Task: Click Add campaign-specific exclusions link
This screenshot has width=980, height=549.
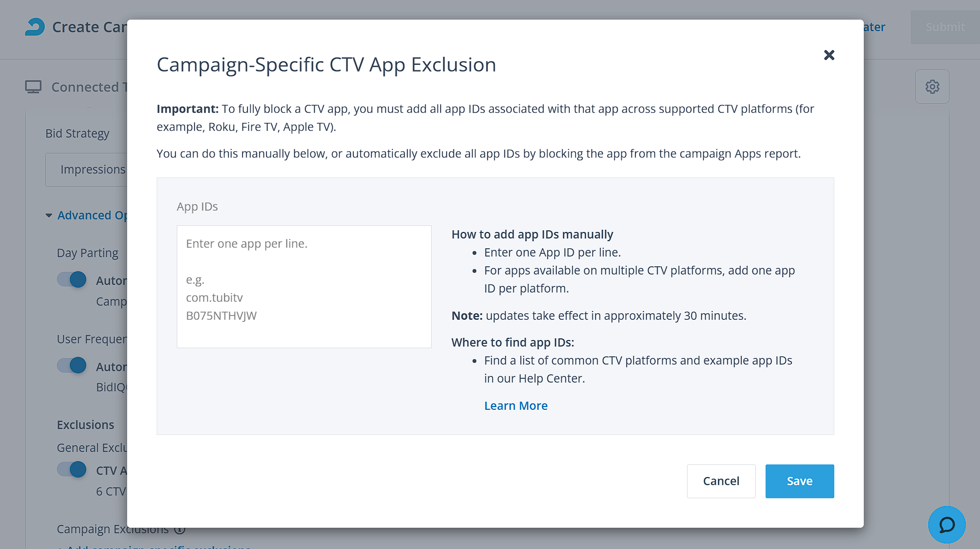Action: pyautogui.click(x=158, y=547)
